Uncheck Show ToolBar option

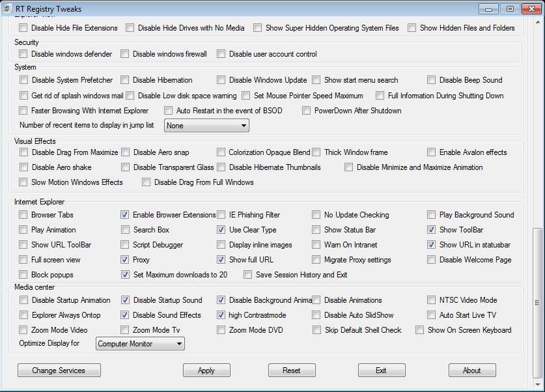point(431,230)
